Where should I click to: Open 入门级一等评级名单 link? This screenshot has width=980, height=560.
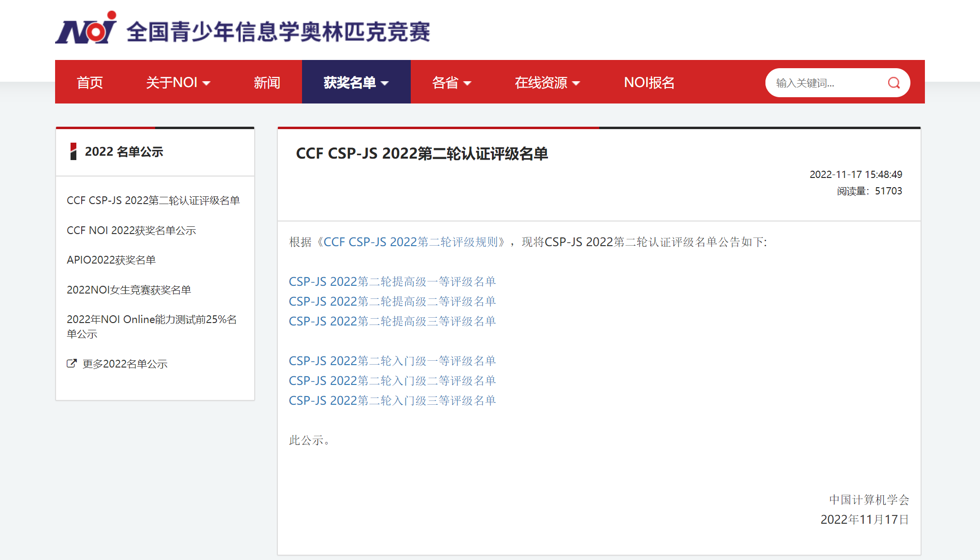pos(392,361)
